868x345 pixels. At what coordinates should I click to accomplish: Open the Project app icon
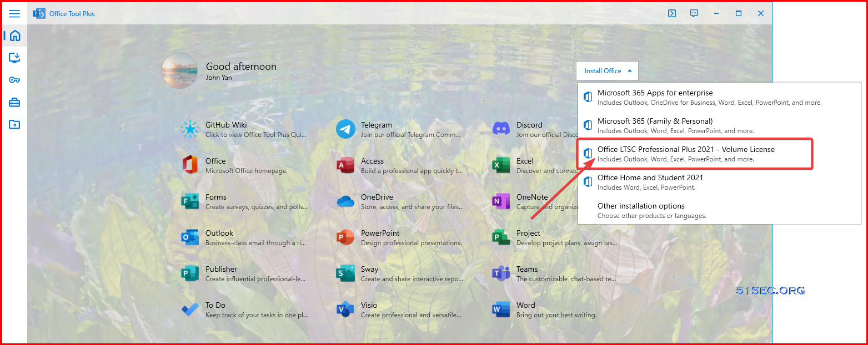501,237
